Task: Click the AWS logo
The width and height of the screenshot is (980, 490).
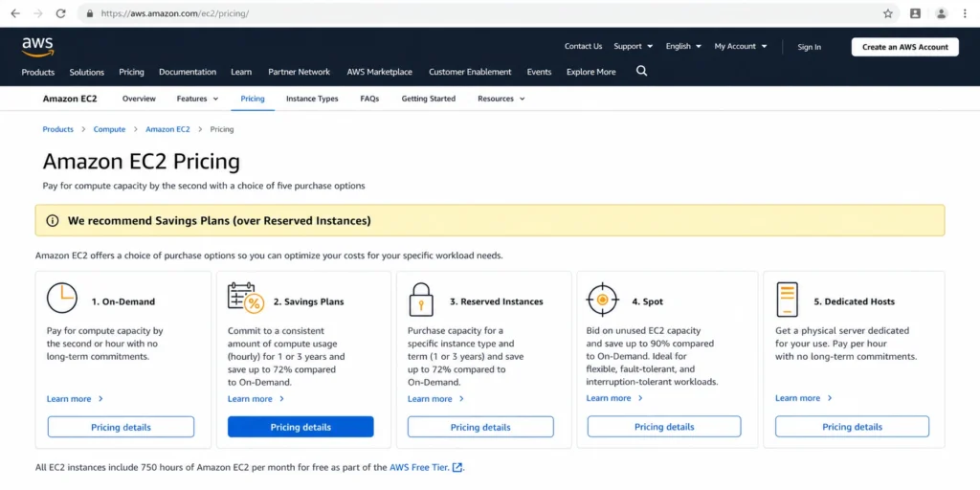Action: (x=37, y=47)
